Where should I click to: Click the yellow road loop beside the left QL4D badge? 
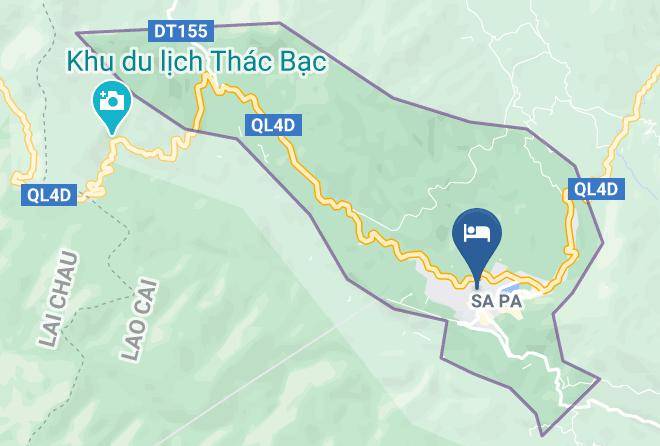click(95, 190)
